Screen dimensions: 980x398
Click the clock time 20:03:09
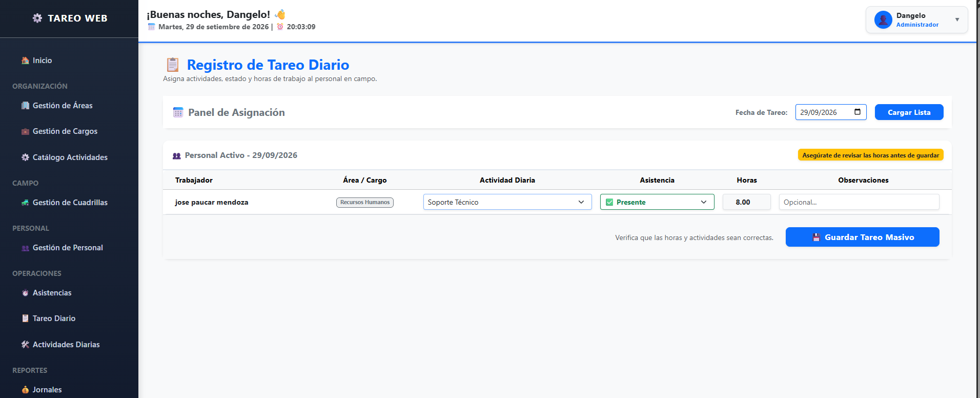click(x=301, y=27)
